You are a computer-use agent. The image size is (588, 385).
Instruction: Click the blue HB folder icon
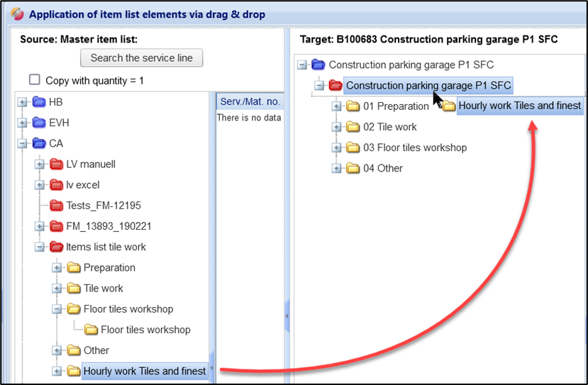[38, 102]
